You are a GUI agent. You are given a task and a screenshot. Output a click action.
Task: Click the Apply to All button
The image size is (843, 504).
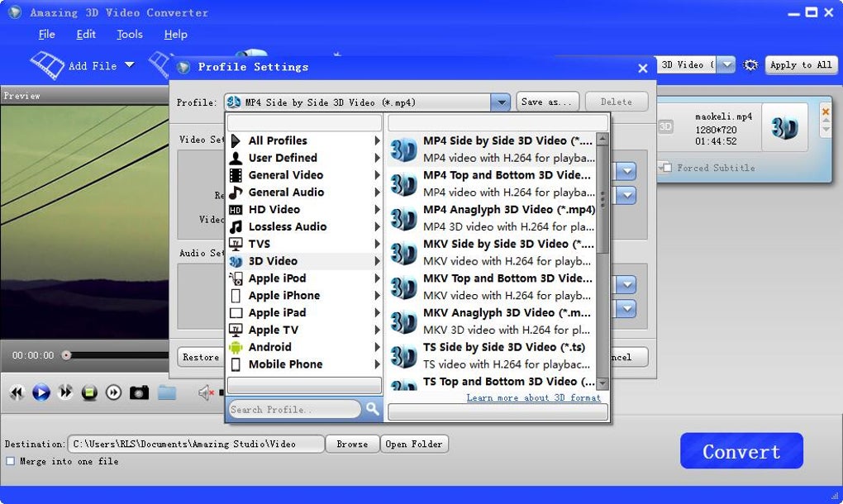801,65
